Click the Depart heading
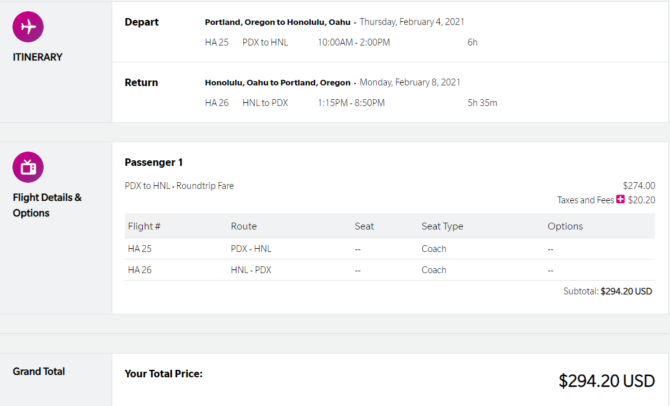This screenshot has height=406, width=670. pos(141,22)
